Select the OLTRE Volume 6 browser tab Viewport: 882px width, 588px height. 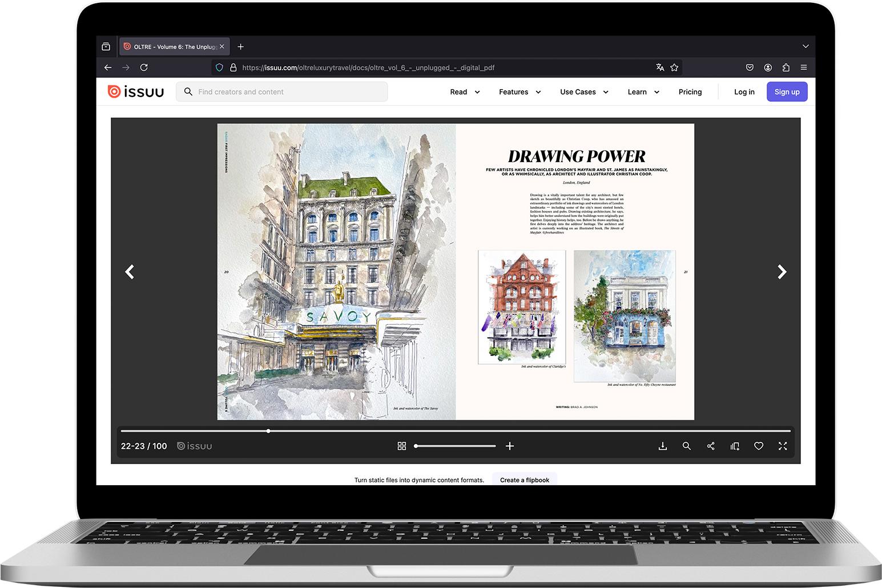click(x=174, y=47)
